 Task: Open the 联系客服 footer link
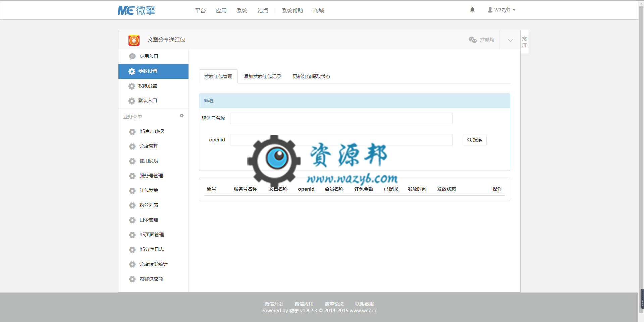pyautogui.click(x=364, y=304)
